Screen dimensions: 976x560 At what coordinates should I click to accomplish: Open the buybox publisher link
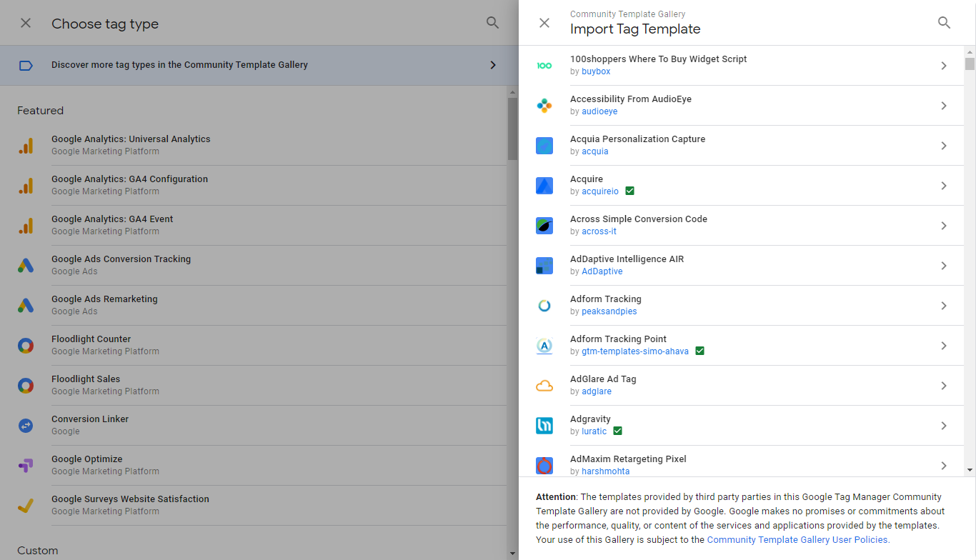click(x=595, y=71)
